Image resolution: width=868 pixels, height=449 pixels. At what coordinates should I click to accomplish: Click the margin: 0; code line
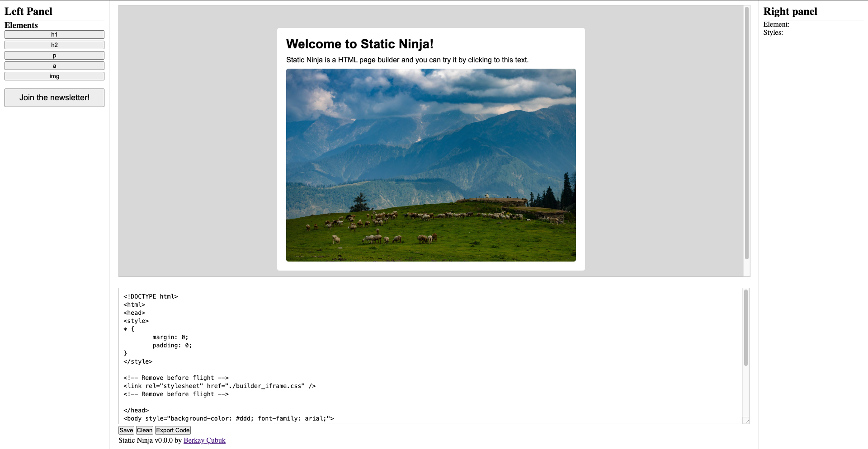click(x=170, y=337)
